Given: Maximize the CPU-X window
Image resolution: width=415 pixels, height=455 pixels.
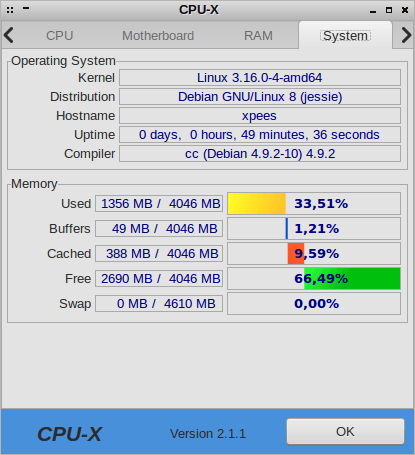Looking at the screenshot, I should click(x=389, y=10).
